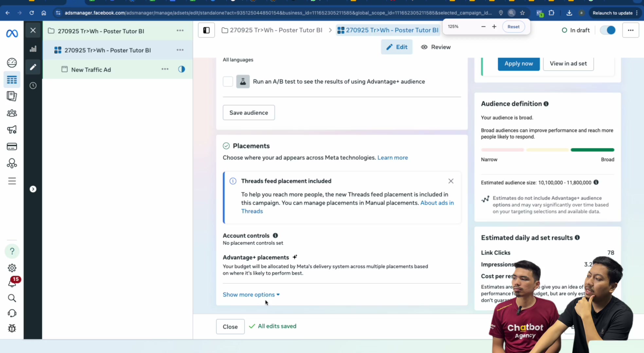Viewport: 644px width, 353px height.
Task: Open About ads in Threads link
Action: (x=437, y=203)
